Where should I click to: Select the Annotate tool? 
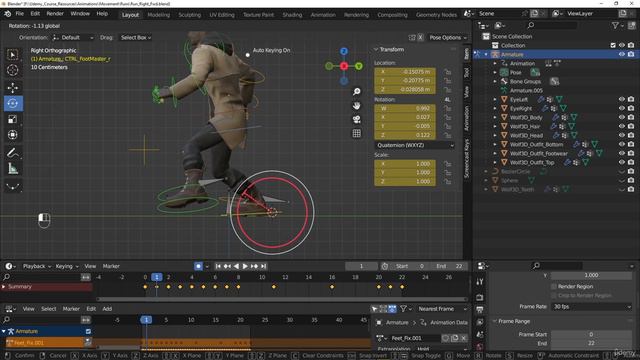(x=13, y=153)
